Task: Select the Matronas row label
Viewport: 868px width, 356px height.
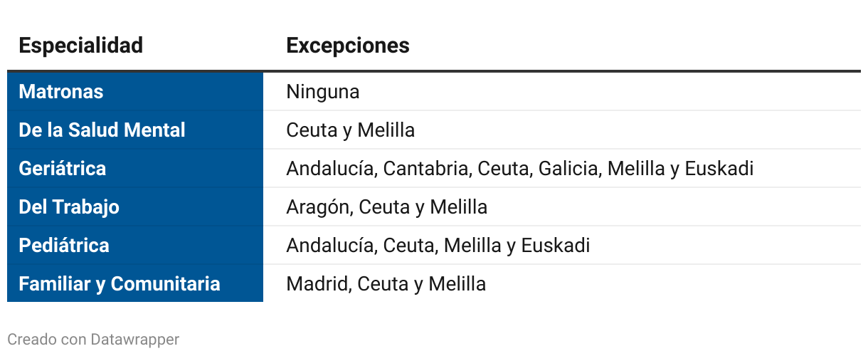Action: click(135, 92)
